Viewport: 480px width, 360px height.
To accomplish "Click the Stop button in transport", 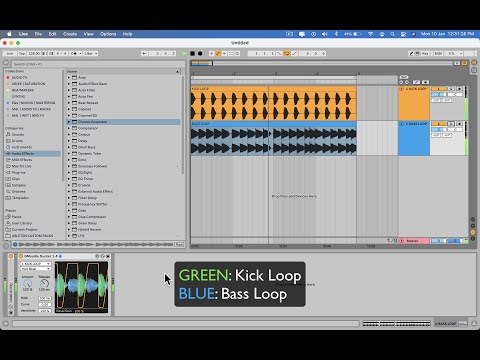I will (192, 53).
